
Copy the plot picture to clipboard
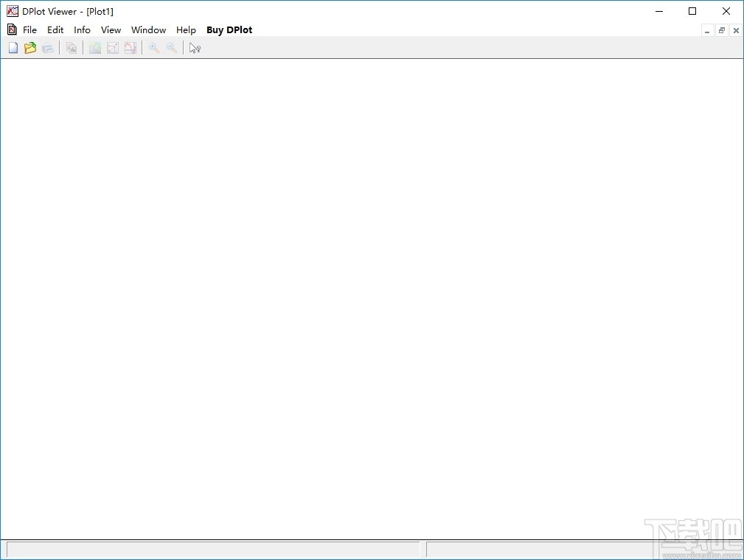point(72,47)
